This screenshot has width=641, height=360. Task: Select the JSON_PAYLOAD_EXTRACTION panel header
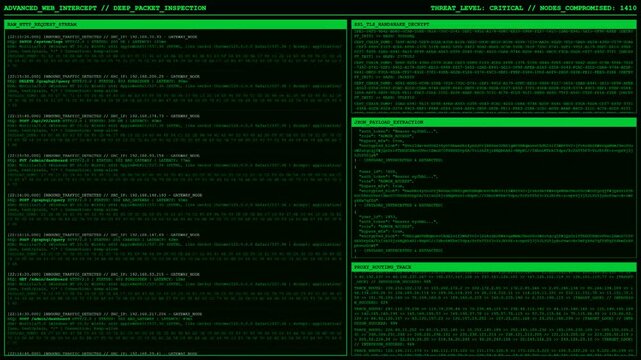[x=494, y=122]
